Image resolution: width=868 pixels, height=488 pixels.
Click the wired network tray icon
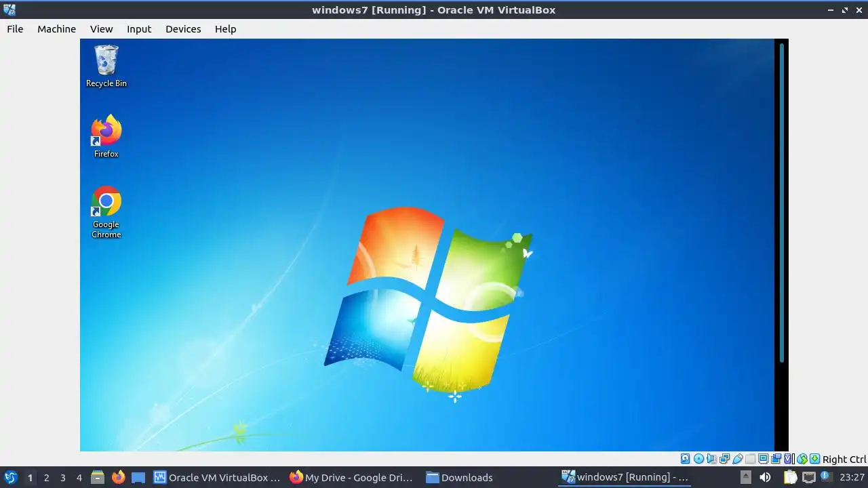[808, 477]
